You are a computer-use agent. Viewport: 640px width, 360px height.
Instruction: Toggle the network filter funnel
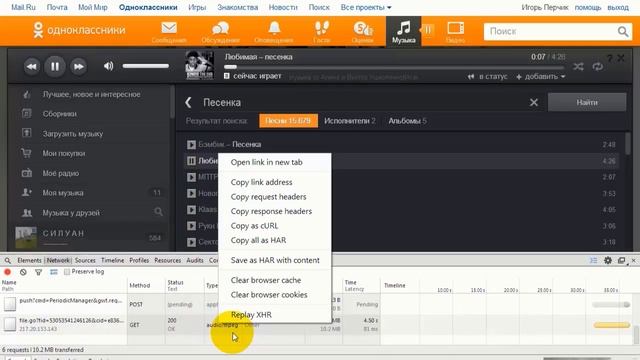(x=38, y=272)
